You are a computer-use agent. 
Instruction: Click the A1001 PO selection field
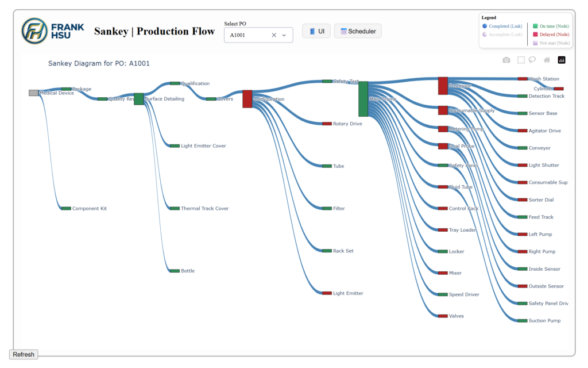[248, 35]
